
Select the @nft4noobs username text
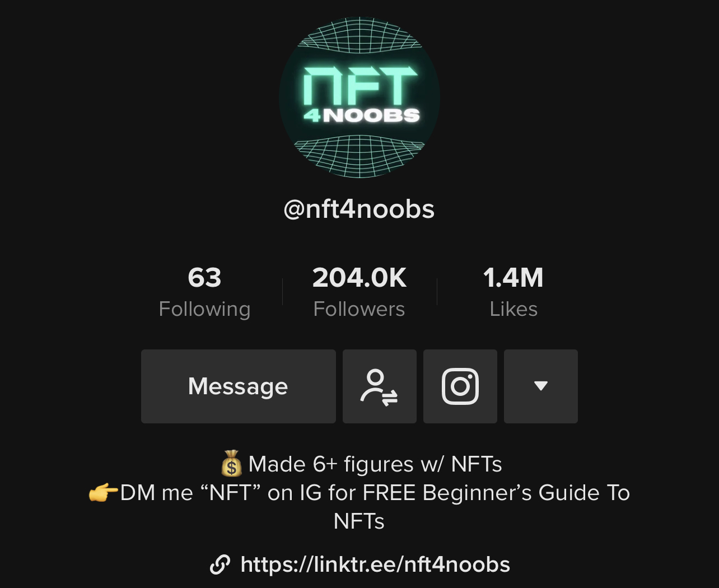(x=359, y=209)
